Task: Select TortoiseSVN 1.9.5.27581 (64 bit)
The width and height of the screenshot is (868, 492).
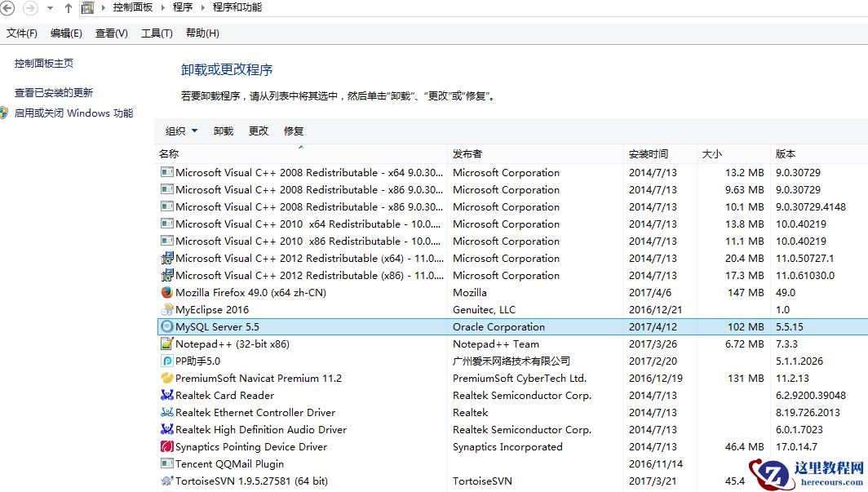Action: pos(251,481)
